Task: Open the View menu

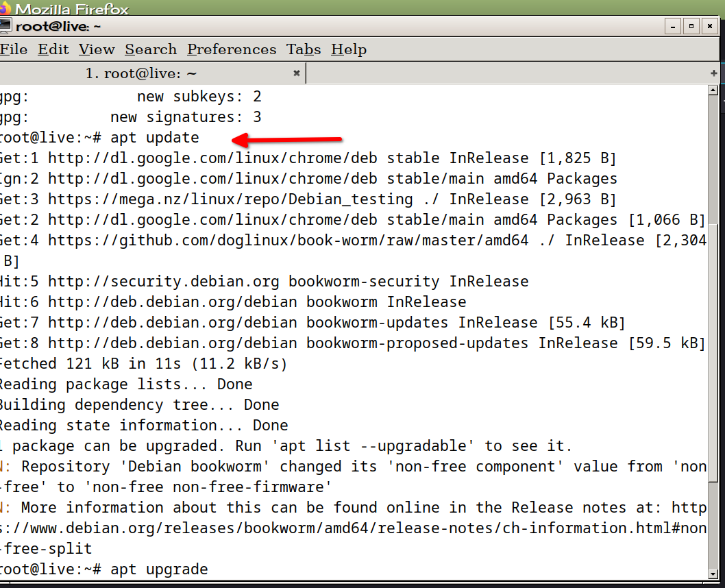Action: pos(97,49)
